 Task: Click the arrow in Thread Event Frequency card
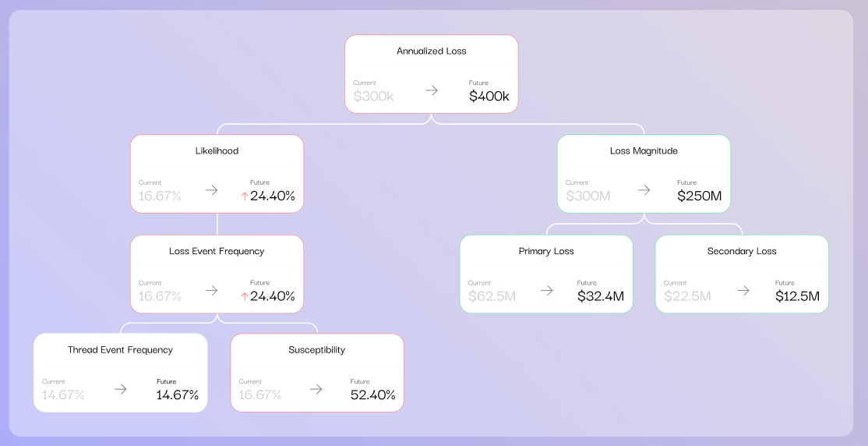click(x=121, y=389)
